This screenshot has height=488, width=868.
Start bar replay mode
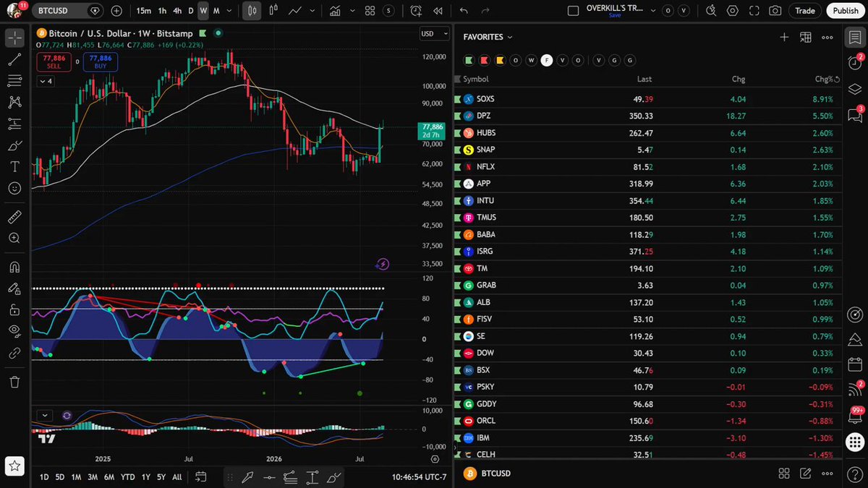(x=438, y=11)
